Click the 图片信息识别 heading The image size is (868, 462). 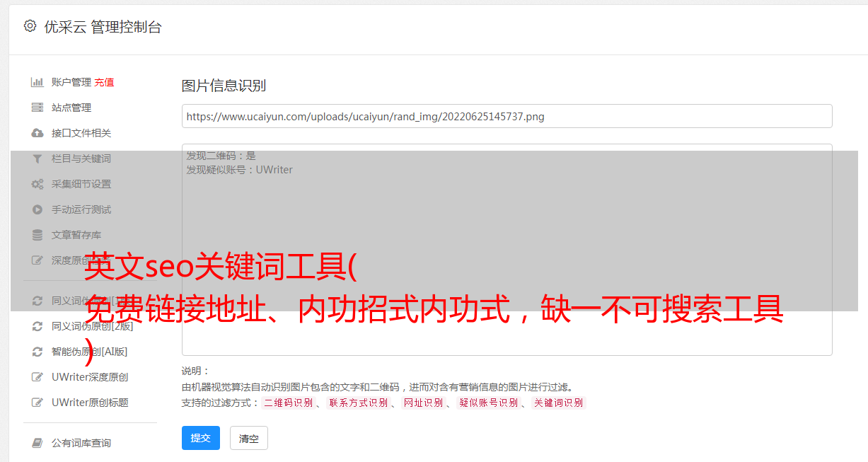224,86
